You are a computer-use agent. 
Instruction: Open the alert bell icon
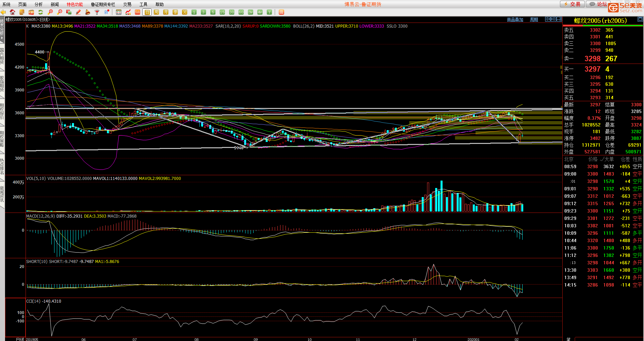pyautogui.click(x=88, y=12)
